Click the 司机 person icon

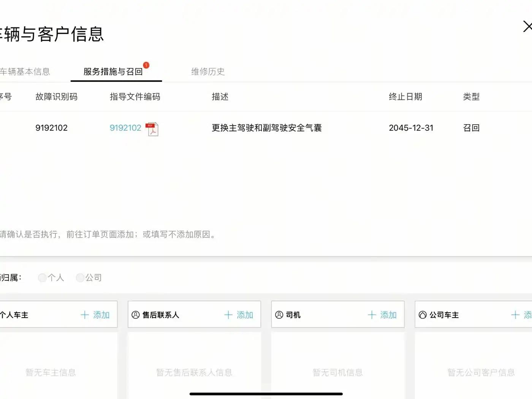click(279, 315)
